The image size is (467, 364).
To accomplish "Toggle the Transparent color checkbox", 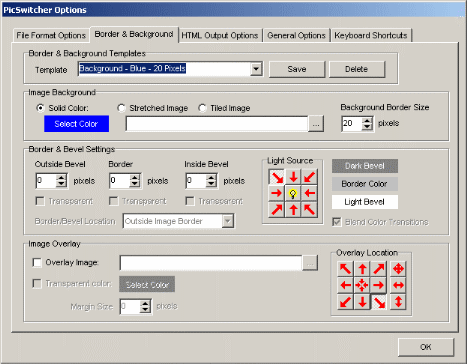I will pyautogui.click(x=37, y=284).
